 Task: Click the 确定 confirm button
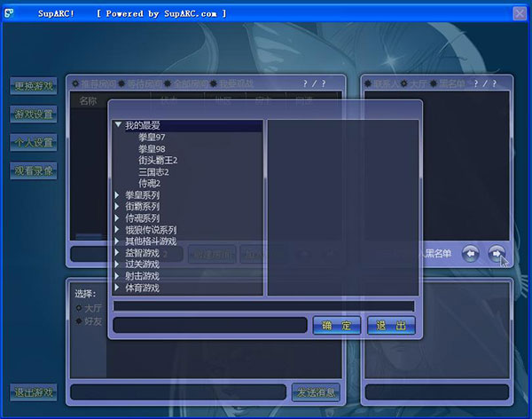click(x=337, y=326)
